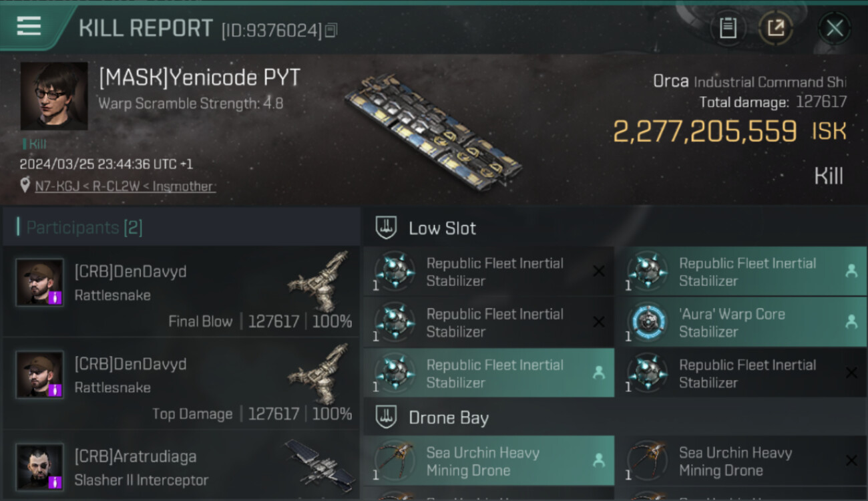View the Yenicode PYT pilot portrait

coord(54,96)
